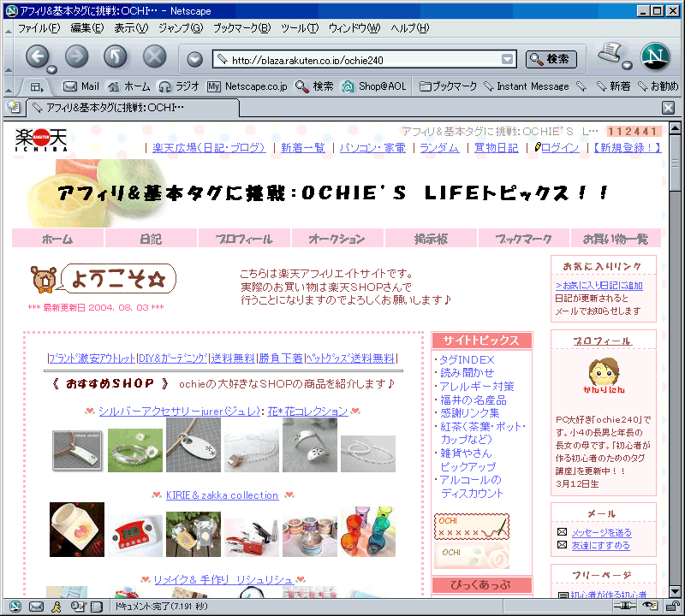This screenshot has height=616, width=685.
Task: Click in the URL address field
Action: [x=365, y=60]
